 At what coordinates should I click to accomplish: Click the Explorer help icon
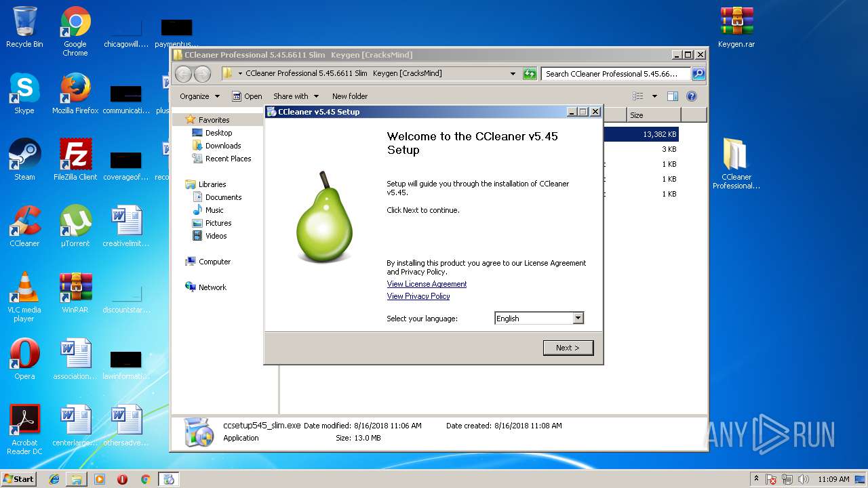[692, 96]
